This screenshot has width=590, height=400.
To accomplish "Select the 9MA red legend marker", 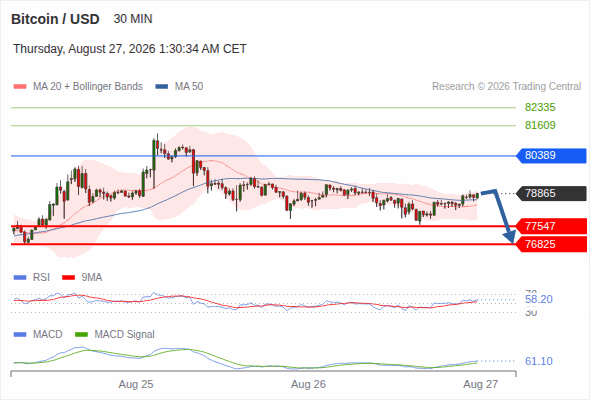I will coord(68,278).
